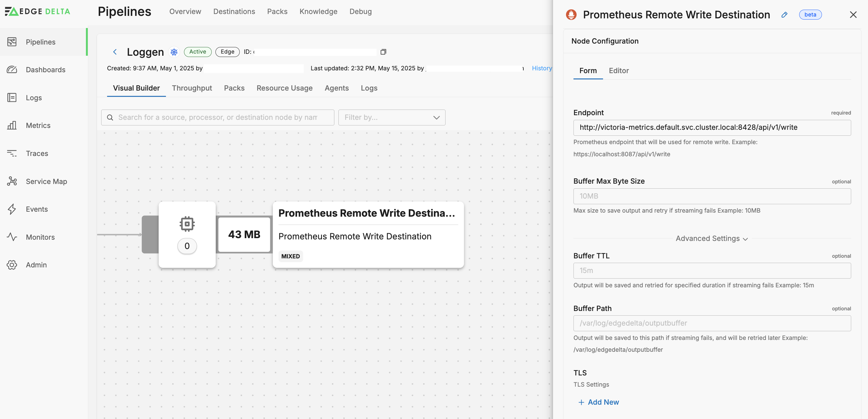Click the node search input field
Image resolution: width=868 pixels, height=419 pixels.
[x=218, y=118]
